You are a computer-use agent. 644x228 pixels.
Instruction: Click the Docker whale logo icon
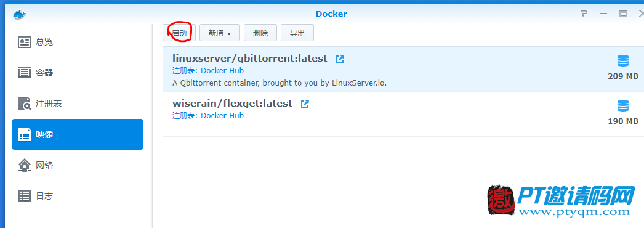point(19,14)
